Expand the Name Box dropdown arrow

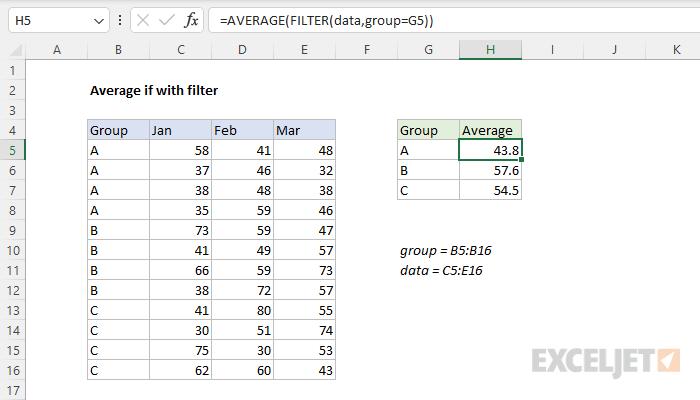[x=99, y=21]
